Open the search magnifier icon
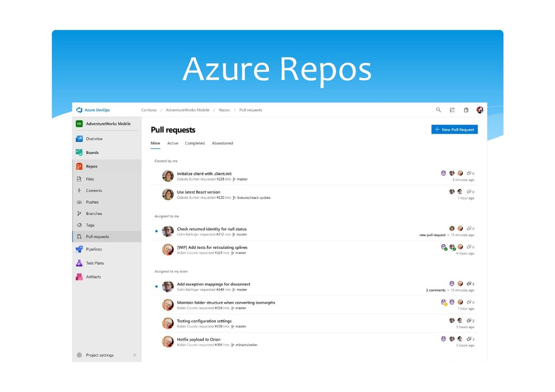 (x=438, y=110)
